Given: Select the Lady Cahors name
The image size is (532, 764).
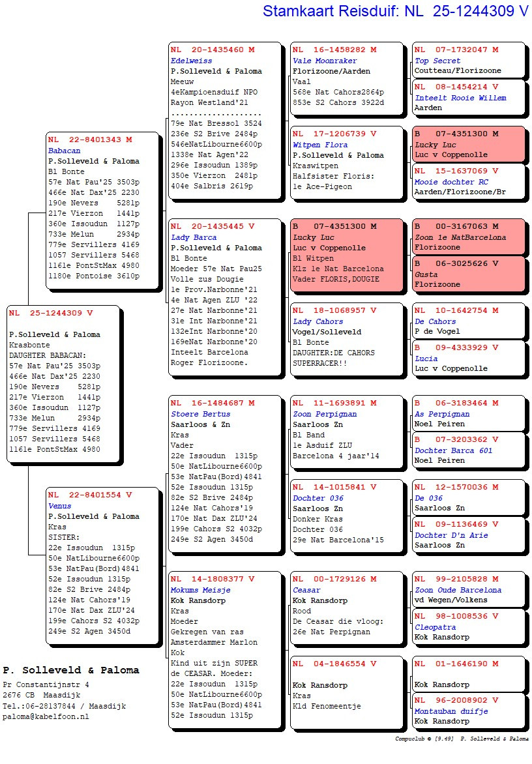Looking at the screenshot, I should click(318, 321).
